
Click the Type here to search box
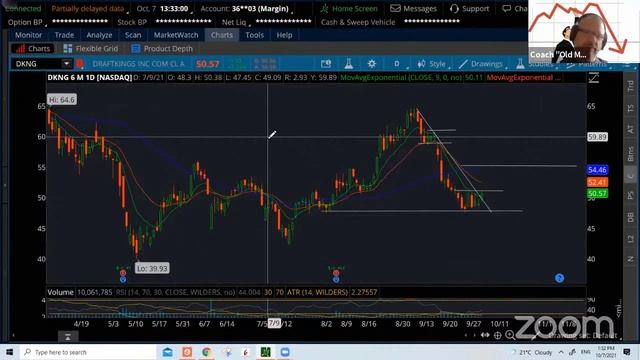coord(88,352)
